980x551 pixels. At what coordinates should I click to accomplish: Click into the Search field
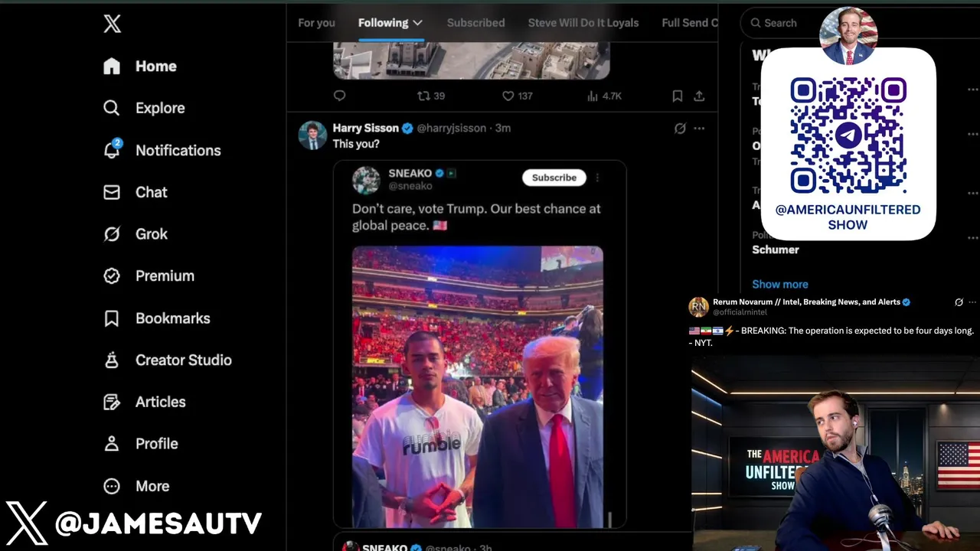[781, 23]
